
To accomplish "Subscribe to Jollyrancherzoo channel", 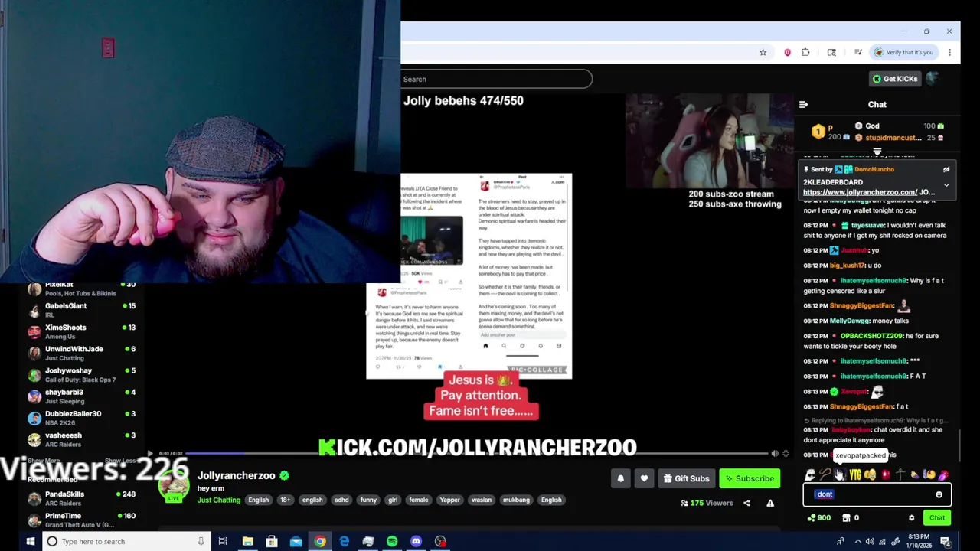I will tap(750, 478).
